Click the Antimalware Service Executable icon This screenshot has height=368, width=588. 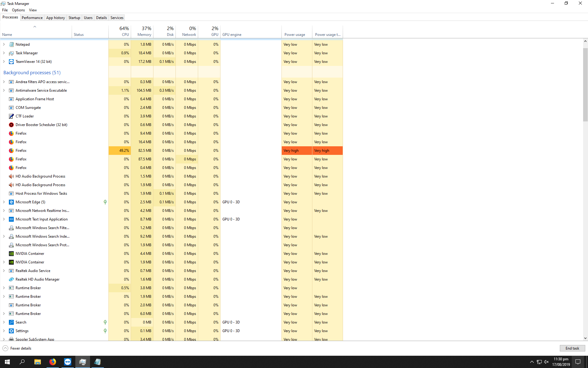tap(11, 90)
